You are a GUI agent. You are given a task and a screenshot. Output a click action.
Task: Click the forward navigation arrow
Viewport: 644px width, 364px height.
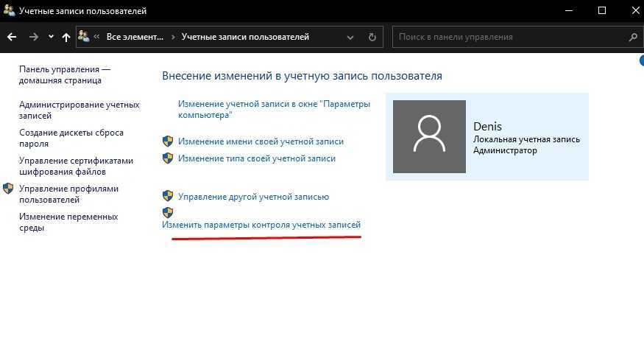pos(34,37)
